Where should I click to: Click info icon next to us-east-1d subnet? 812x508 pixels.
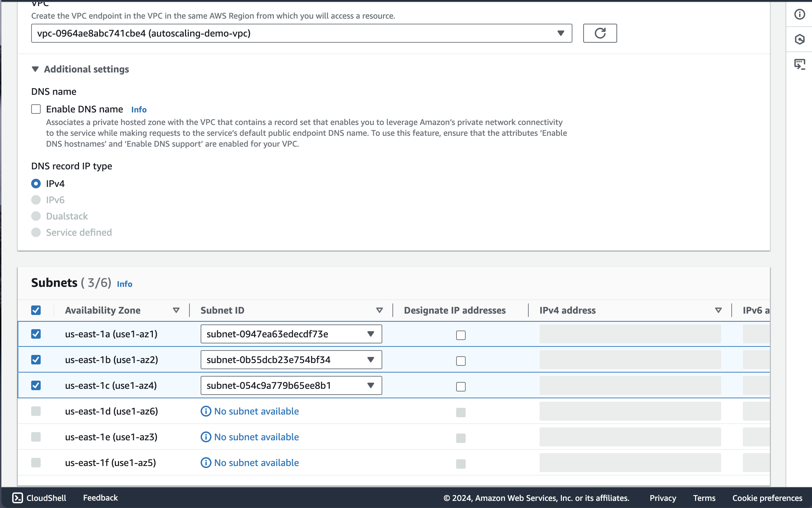coord(206,411)
